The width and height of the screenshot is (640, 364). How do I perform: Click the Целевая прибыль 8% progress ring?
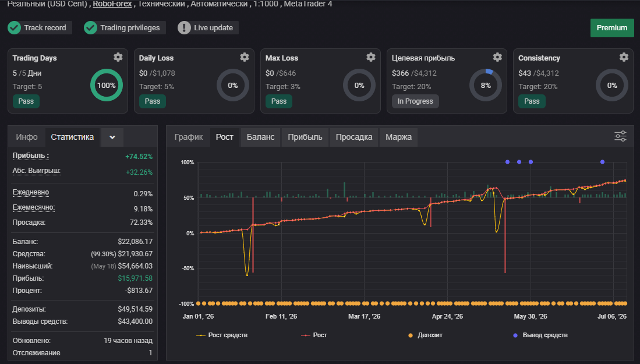(485, 85)
